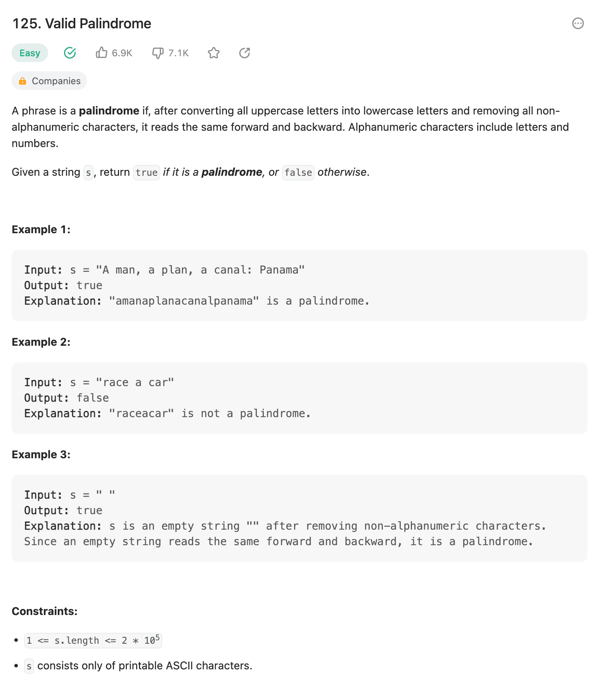The height and width of the screenshot is (700, 599).
Task: Click the Constraints heading
Action: [45, 611]
